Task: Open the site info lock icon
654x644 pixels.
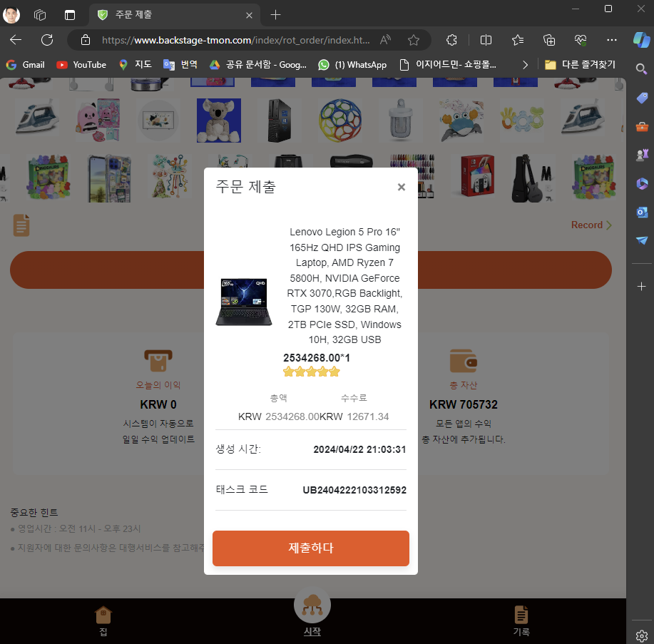Action: coord(86,40)
